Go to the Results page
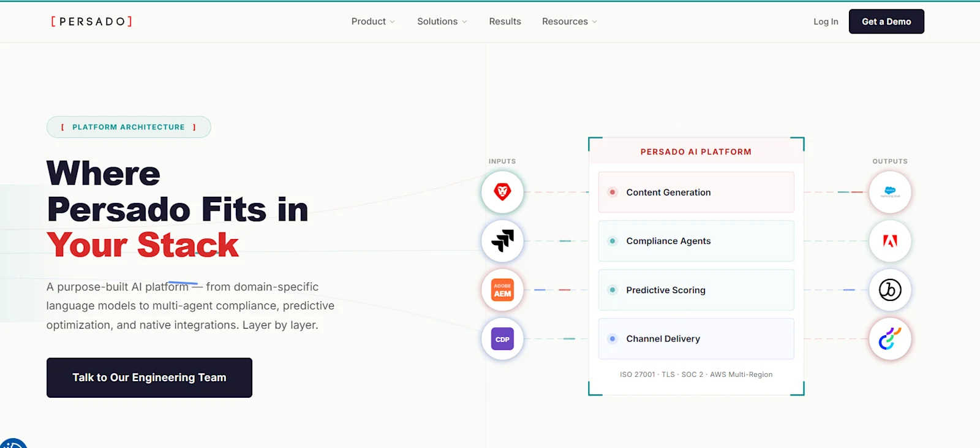The image size is (980, 448). tap(505, 21)
